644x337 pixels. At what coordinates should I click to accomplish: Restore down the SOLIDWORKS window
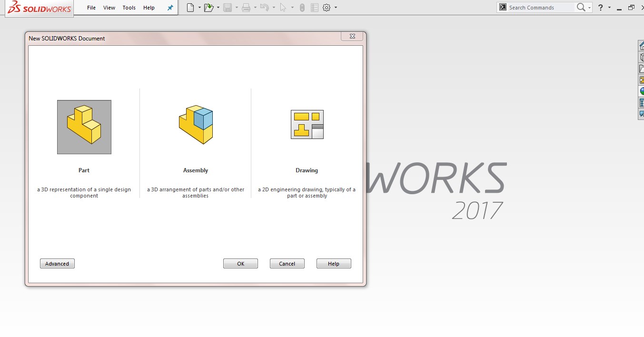[632, 8]
